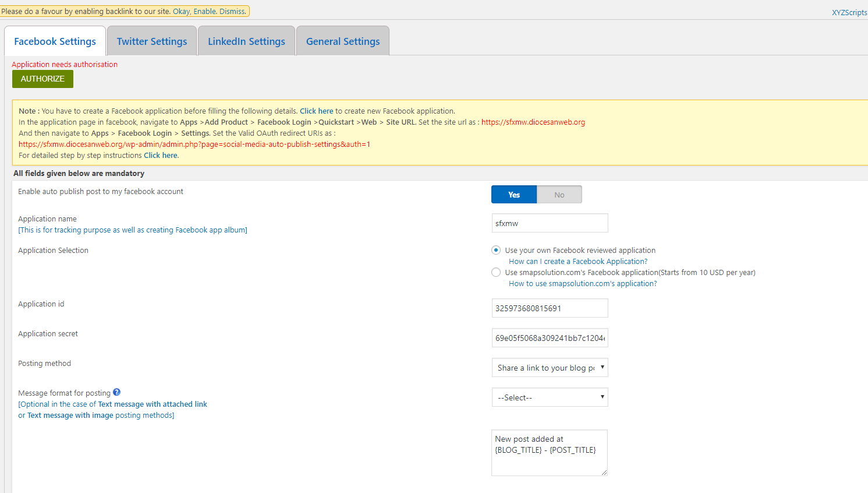Screen dimensions: 868x493
Task: Switch auto publish toggle to No
Action: (559, 195)
